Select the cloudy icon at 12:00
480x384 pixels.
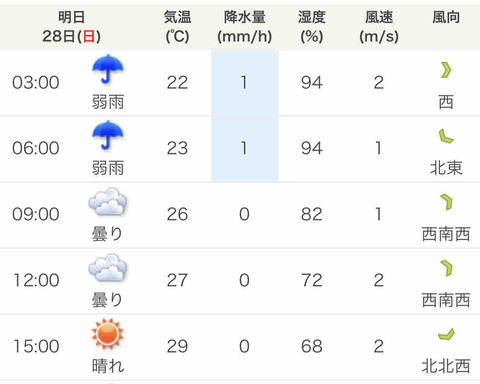pos(108,268)
